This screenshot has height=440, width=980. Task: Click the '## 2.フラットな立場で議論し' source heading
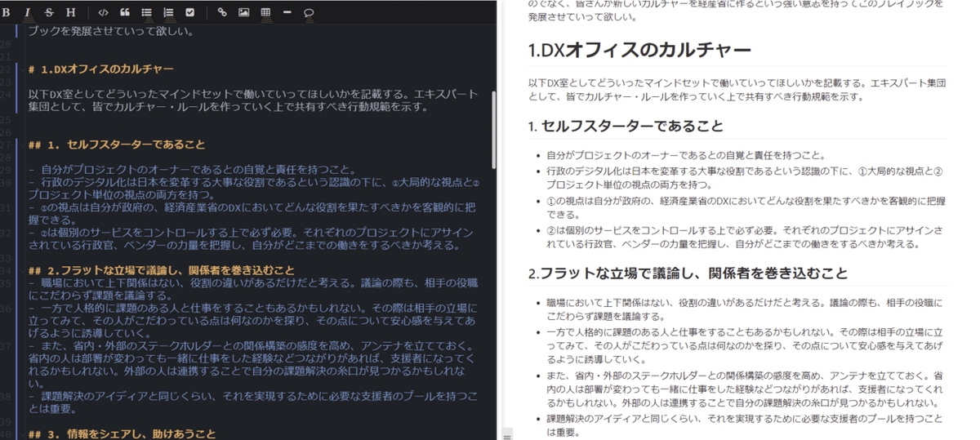coord(161,269)
